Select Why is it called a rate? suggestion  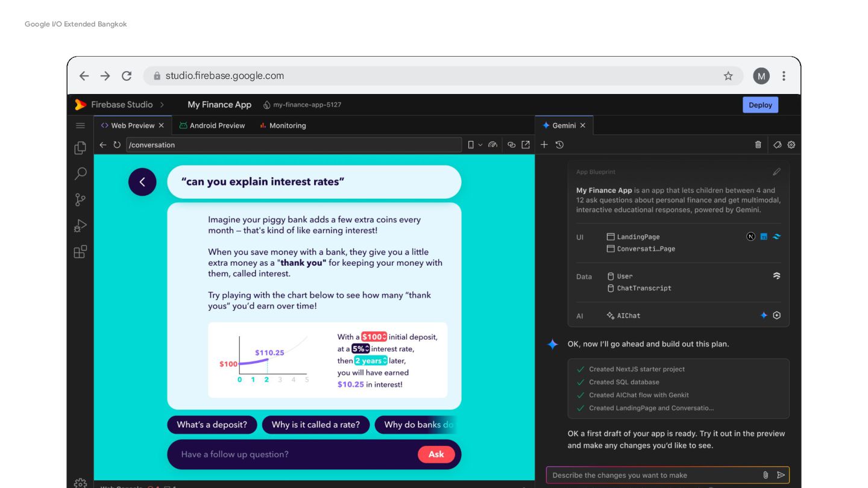[x=315, y=425]
